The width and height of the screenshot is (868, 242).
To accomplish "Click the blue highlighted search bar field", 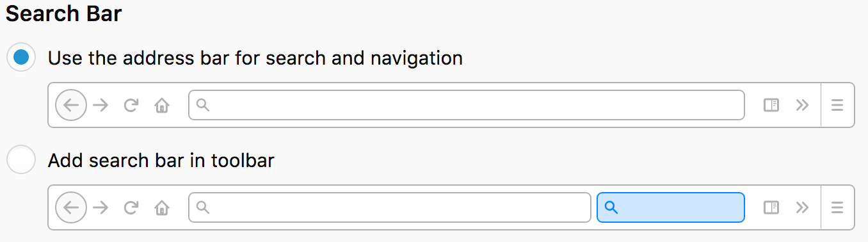I will [671, 207].
